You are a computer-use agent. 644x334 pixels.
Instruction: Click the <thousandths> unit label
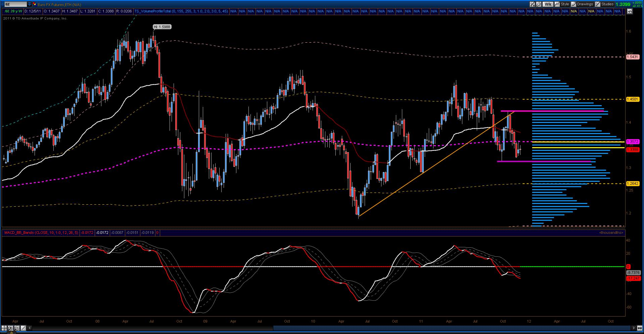click(x=611, y=233)
